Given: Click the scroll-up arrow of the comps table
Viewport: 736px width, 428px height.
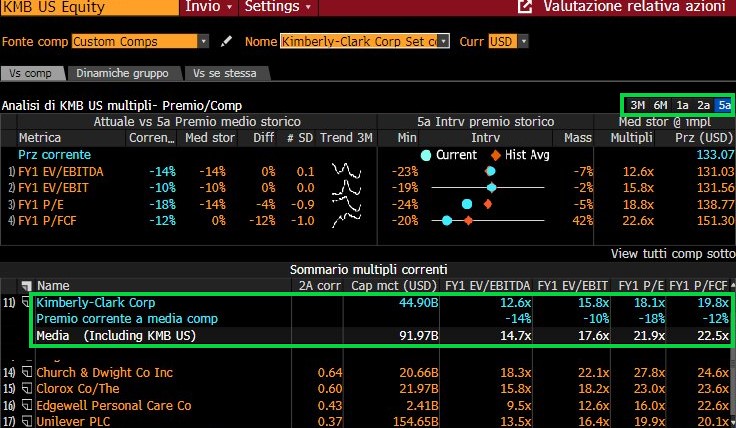Looking at the screenshot, I should pyautogui.click(x=733, y=285).
